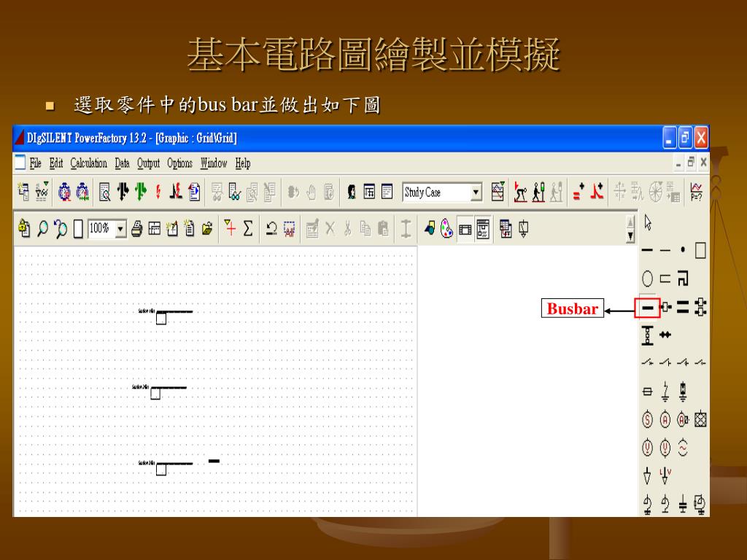
Task: Open the color palette icon
Action: tap(446, 228)
